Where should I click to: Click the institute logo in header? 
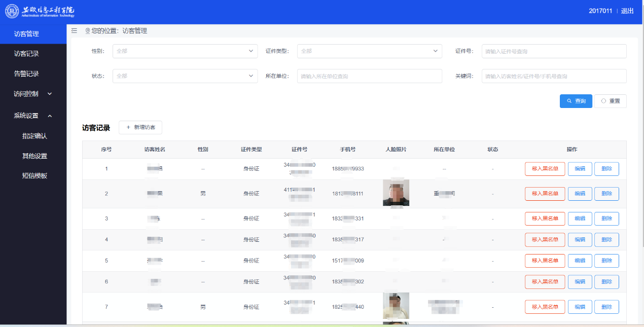(x=40, y=12)
